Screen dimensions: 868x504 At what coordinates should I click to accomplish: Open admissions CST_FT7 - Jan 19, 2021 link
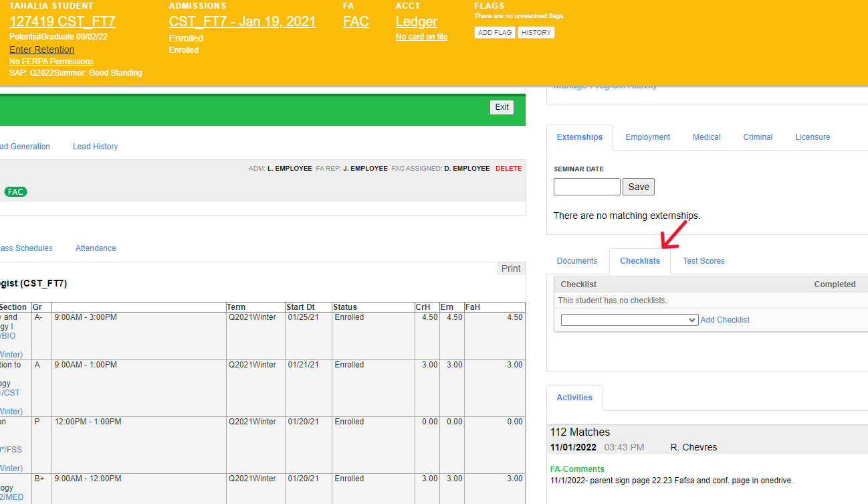point(242,21)
